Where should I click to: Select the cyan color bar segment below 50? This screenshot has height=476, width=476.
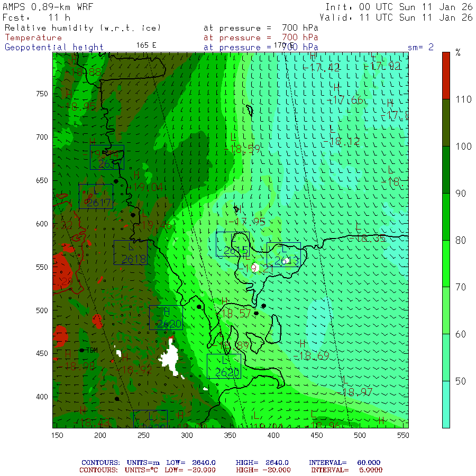point(446,405)
